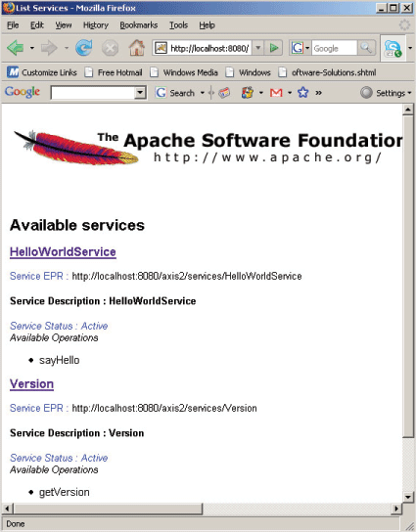Click the Google toolbar logo
The height and width of the screenshot is (532, 416).
[x=23, y=92]
